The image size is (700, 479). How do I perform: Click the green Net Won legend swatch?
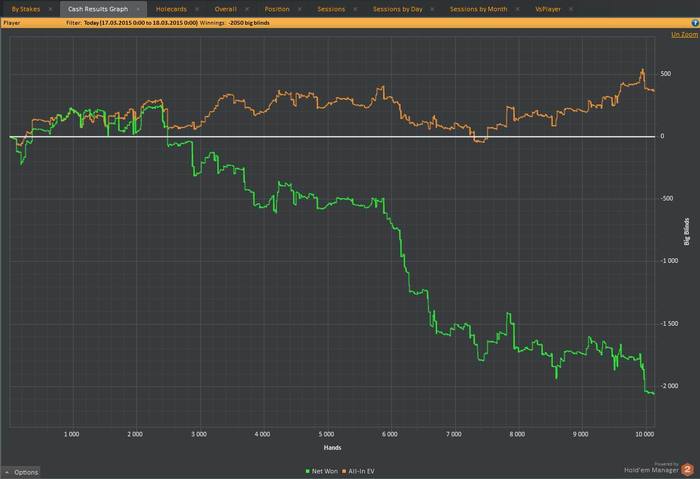click(x=308, y=471)
